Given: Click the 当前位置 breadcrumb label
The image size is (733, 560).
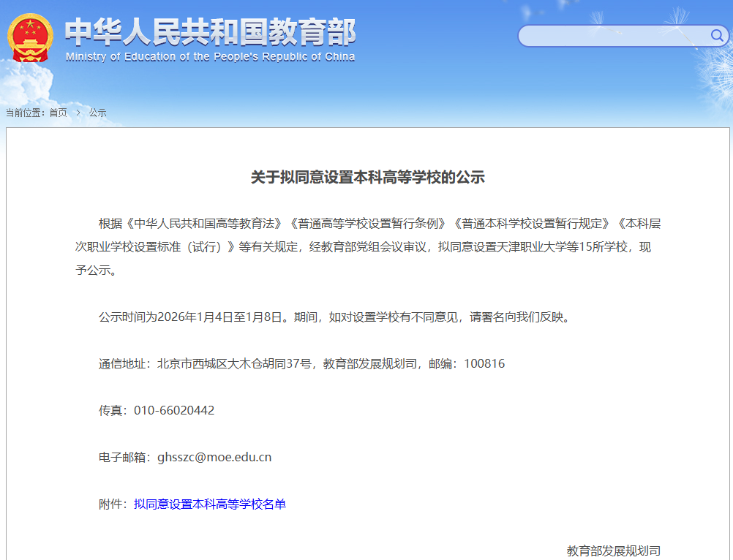Looking at the screenshot, I should click(x=24, y=113).
